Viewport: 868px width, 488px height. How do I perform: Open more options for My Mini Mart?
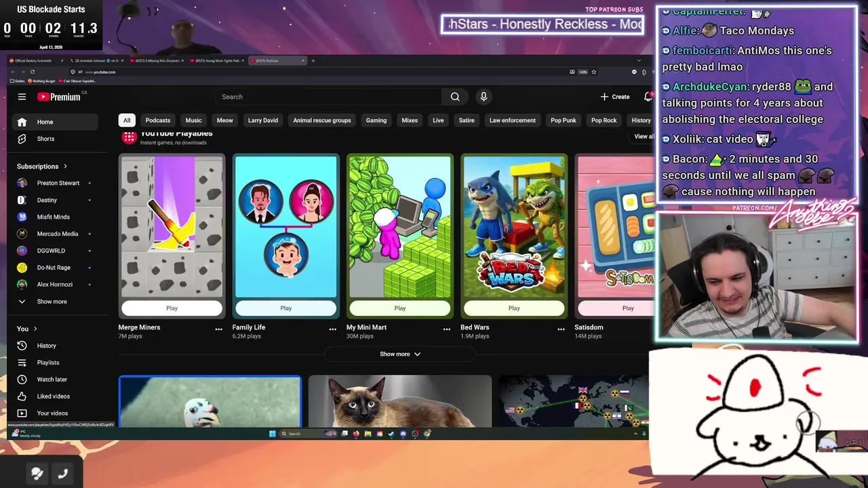click(446, 329)
